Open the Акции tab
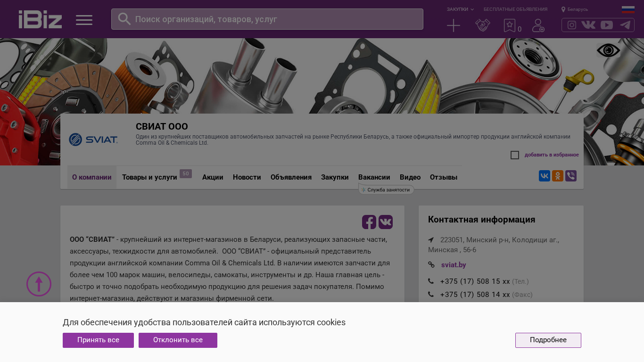 click(213, 177)
